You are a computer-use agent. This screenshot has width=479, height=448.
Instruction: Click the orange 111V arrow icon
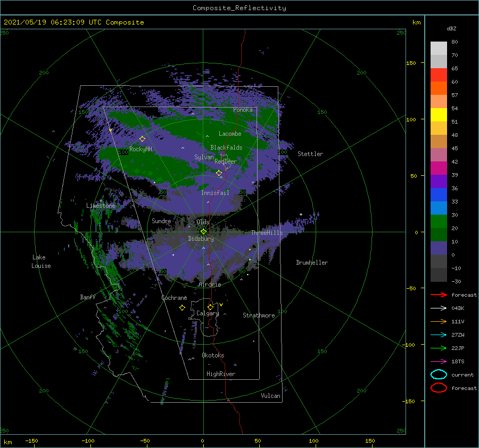pos(439,321)
